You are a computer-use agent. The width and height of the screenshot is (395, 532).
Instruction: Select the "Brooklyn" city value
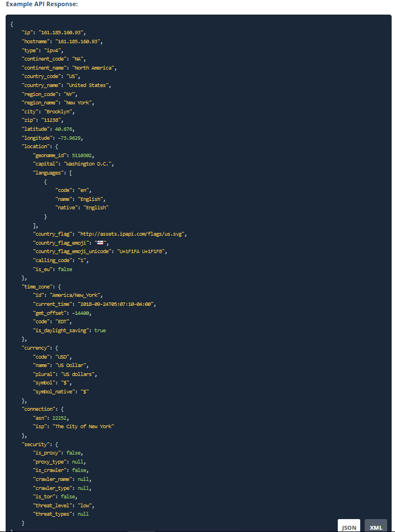(59, 112)
